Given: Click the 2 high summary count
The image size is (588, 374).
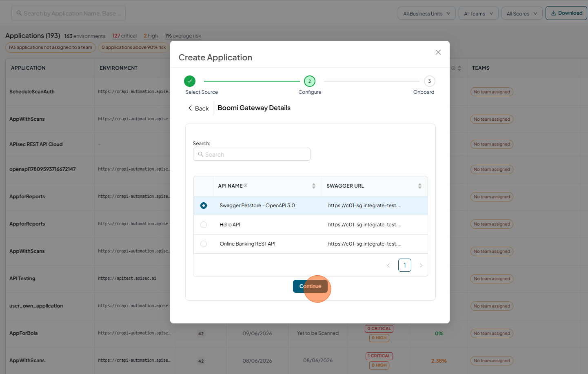Looking at the screenshot, I should pyautogui.click(x=151, y=36).
